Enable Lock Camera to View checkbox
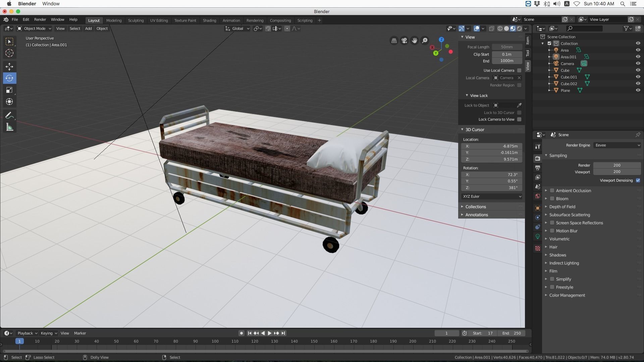The height and width of the screenshot is (362, 644). pos(519,119)
